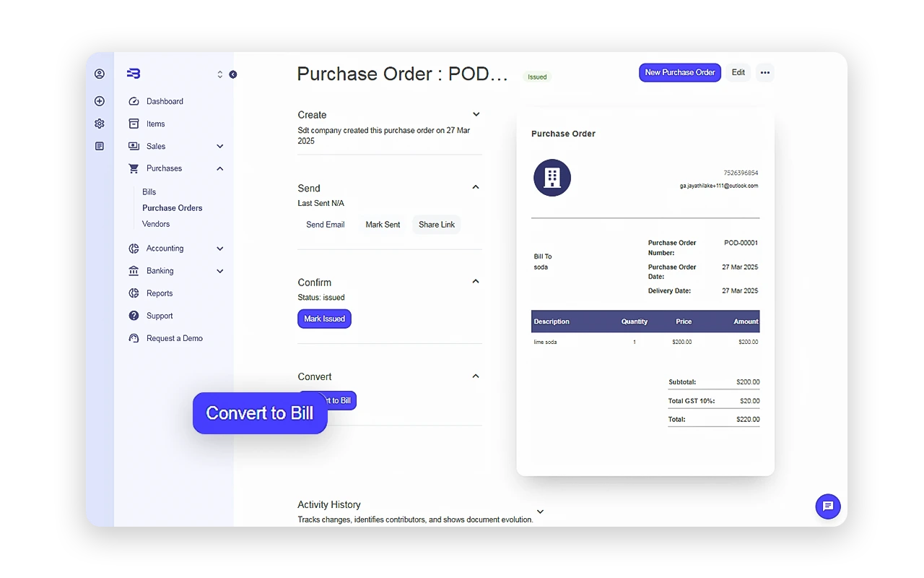Collapse the Purchases menu chevron
The height and width of the screenshot is (578, 924).
[x=220, y=168]
